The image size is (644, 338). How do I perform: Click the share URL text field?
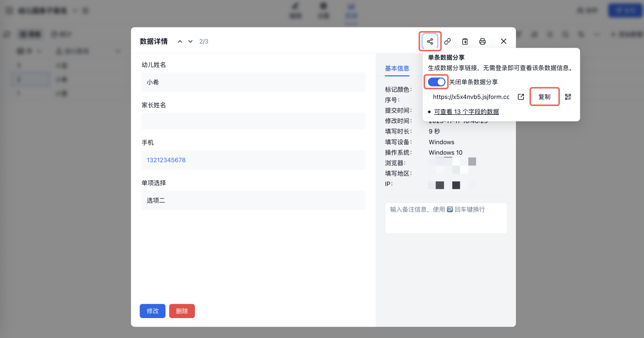click(471, 97)
